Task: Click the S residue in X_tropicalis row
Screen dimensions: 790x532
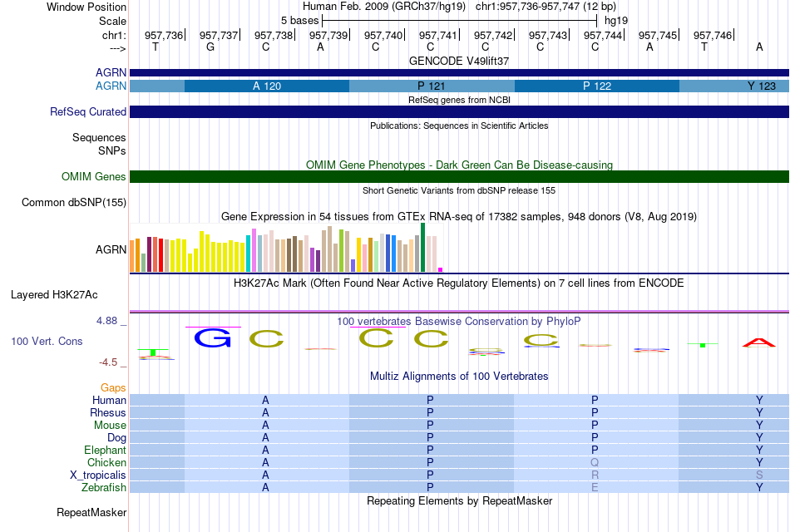Action: pyautogui.click(x=759, y=475)
